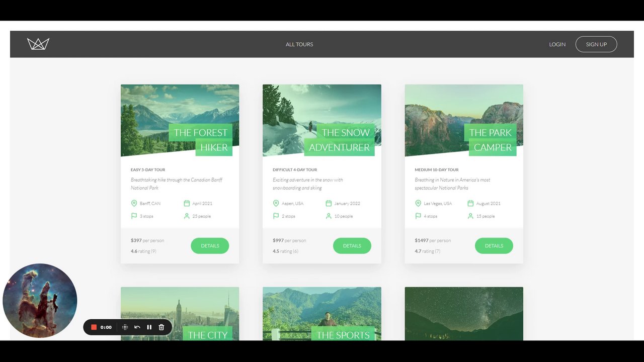644x362 pixels.
Task: Stop the screen recording with the red button
Action: point(94,327)
